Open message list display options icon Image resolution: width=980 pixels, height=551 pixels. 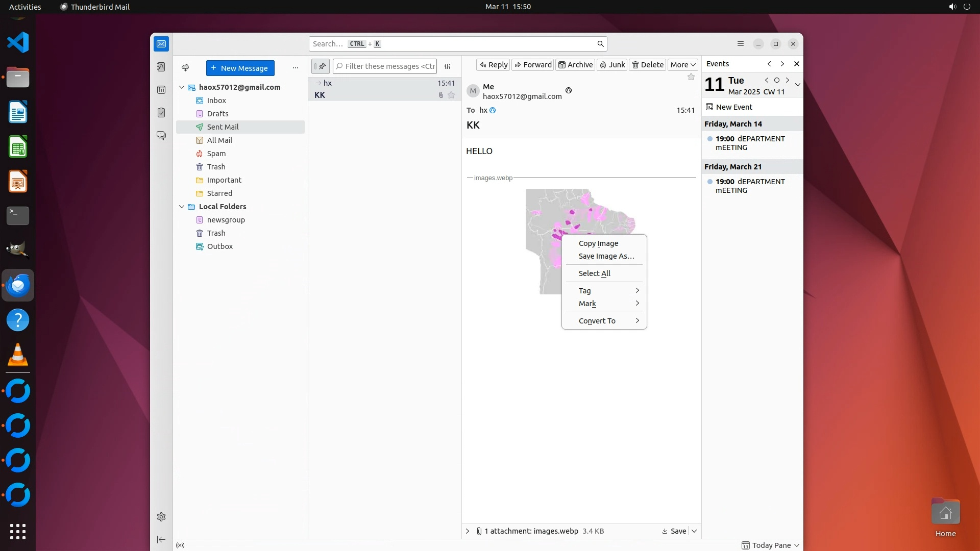pos(448,66)
